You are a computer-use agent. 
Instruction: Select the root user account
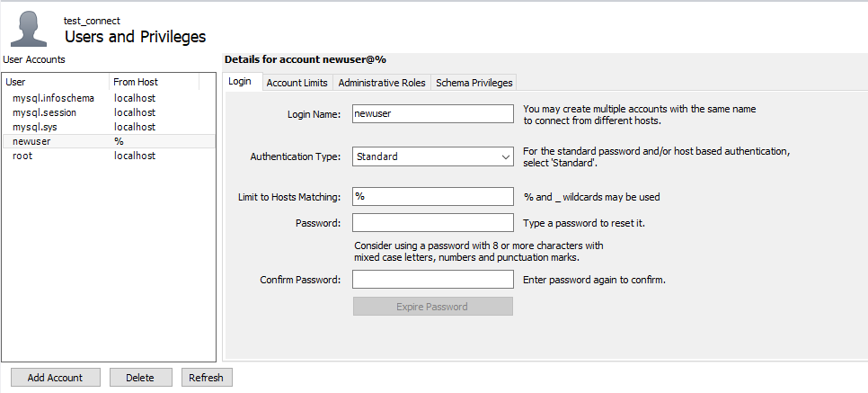click(x=22, y=156)
